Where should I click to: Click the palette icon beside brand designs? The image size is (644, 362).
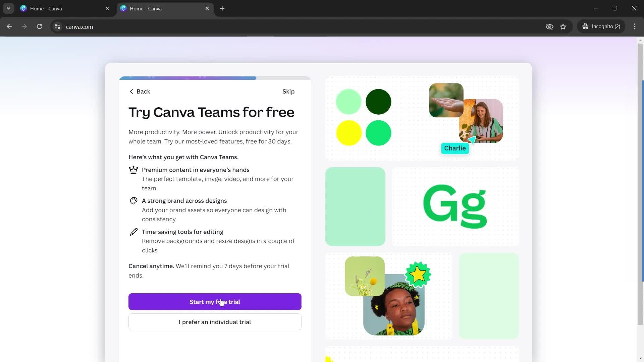point(133,201)
